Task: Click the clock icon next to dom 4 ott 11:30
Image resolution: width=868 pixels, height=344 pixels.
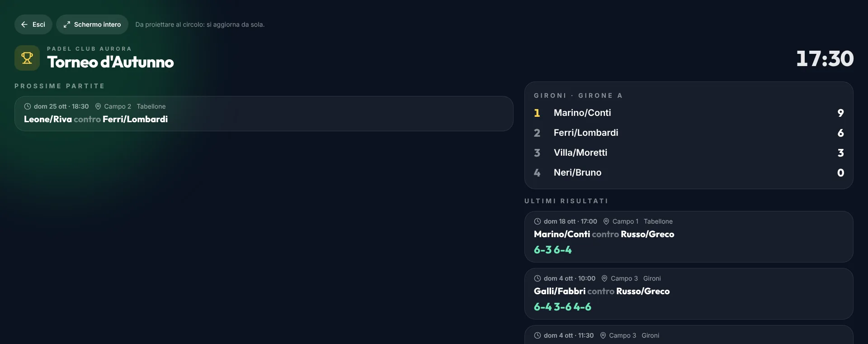Action: point(538,335)
